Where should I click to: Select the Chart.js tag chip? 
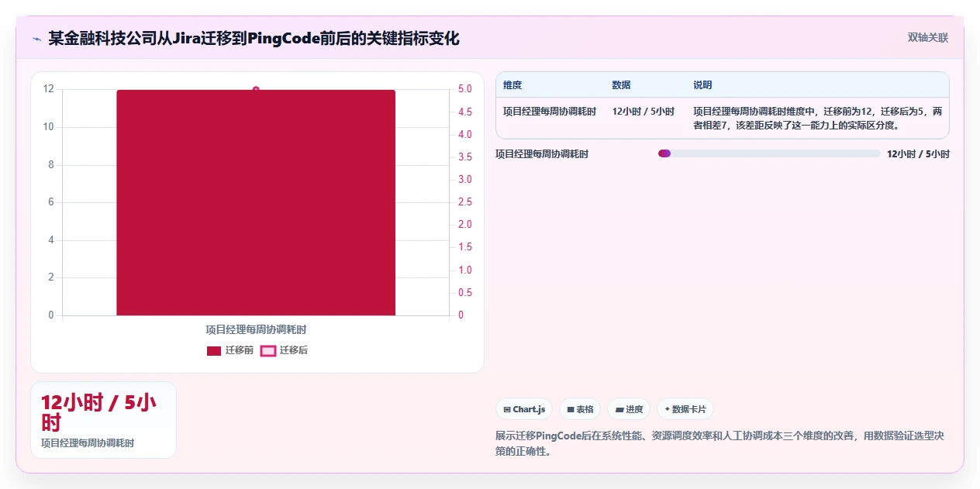(524, 409)
